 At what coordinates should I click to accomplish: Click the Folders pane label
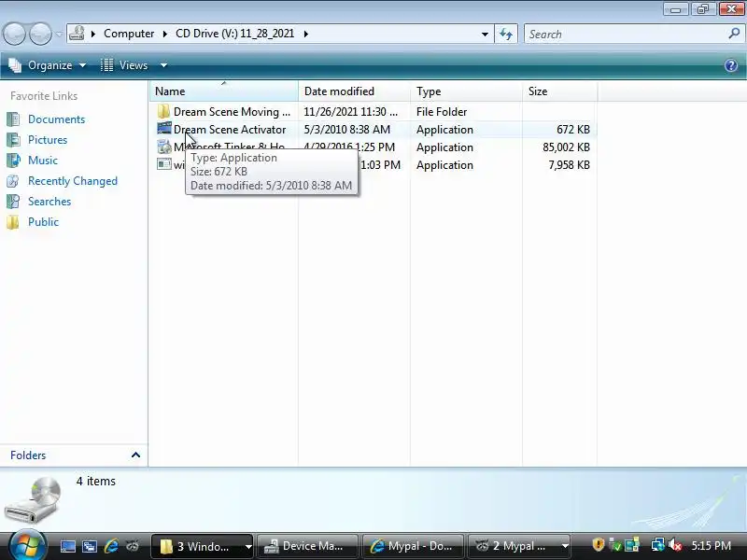point(28,455)
